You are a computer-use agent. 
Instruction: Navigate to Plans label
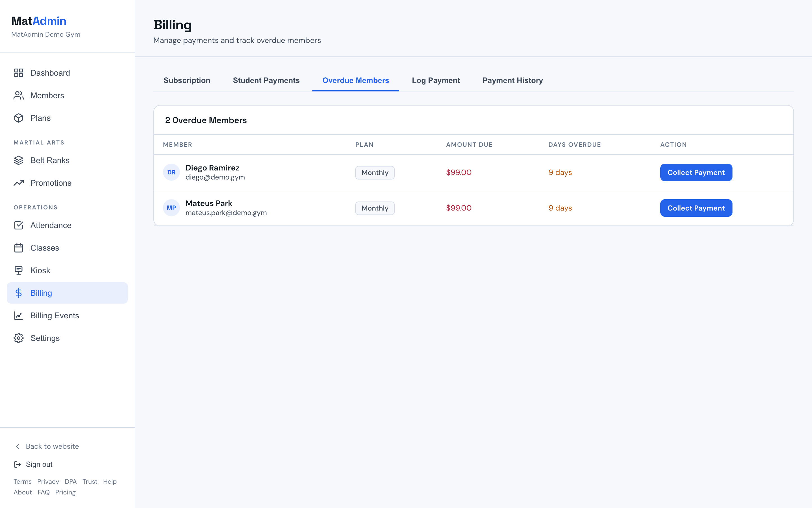pos(41,118)
